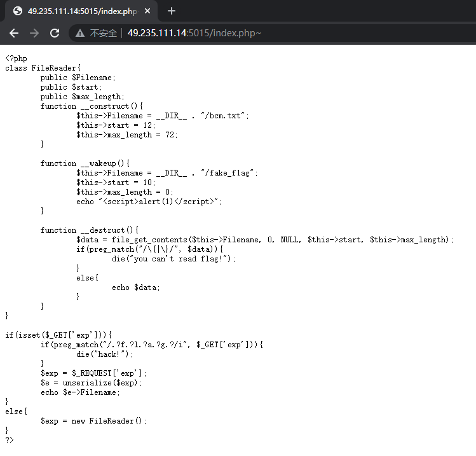Click the forward navigation arrow
This screenshot has width=476, height=456.
pos(34,33)
